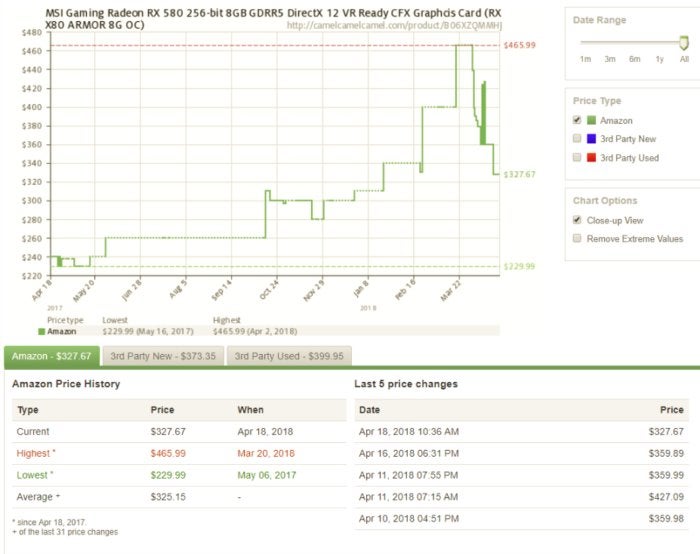Click the highest date Mar 20, 2018
The image size is (700, 554).
266,454
